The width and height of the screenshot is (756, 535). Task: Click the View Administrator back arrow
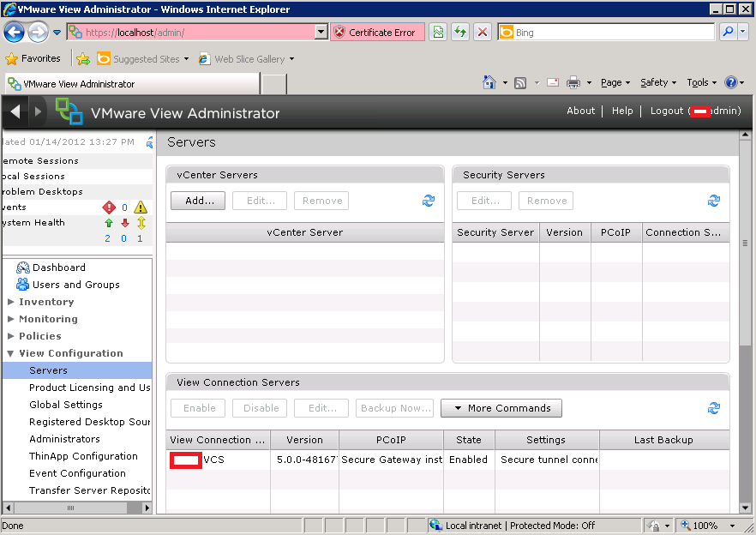(x=15, y=111)
